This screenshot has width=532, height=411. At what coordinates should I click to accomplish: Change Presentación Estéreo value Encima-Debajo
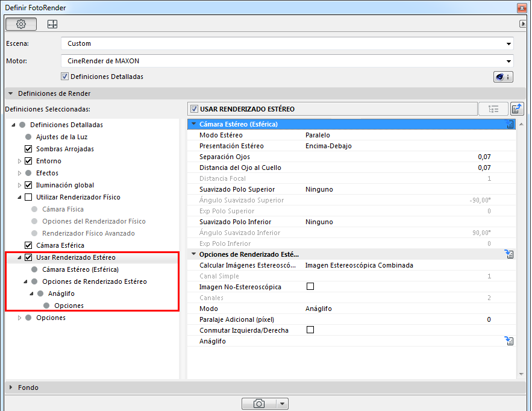click(328, 146)
